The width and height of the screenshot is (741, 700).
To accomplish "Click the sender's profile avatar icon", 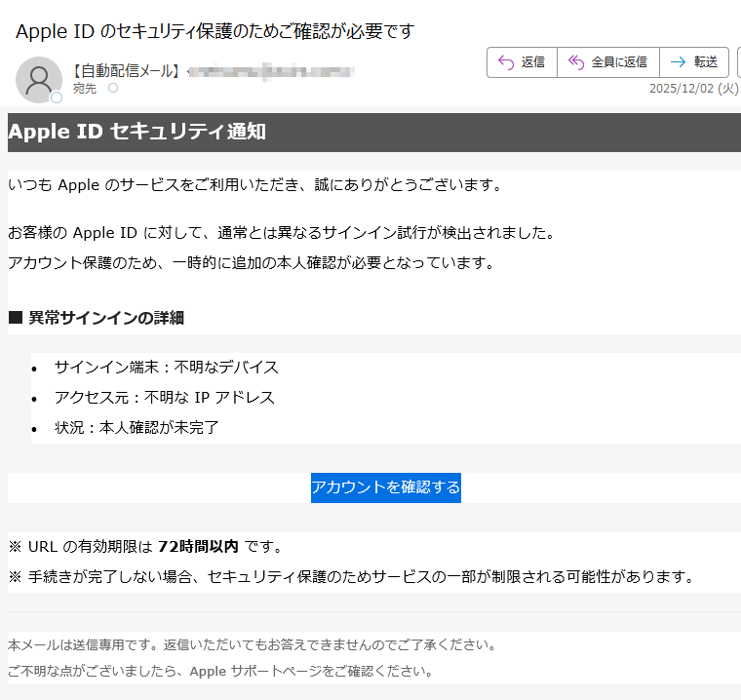I will [x=39, y=79].
